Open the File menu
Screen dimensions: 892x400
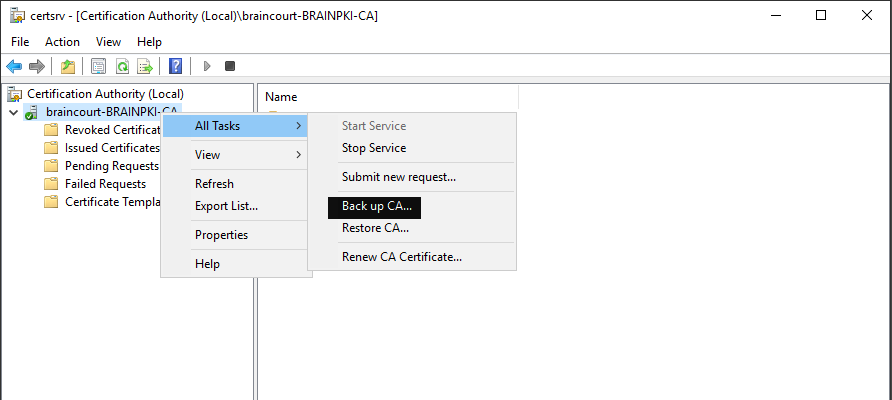[20, 42]
